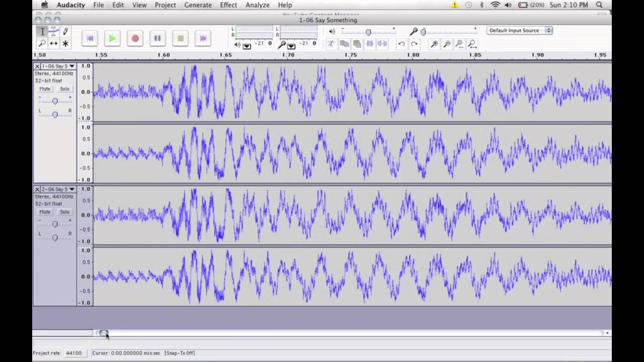Click Trim outside selection icon
The height and width of the screenshot is (362, 644).
pos(370,44)
